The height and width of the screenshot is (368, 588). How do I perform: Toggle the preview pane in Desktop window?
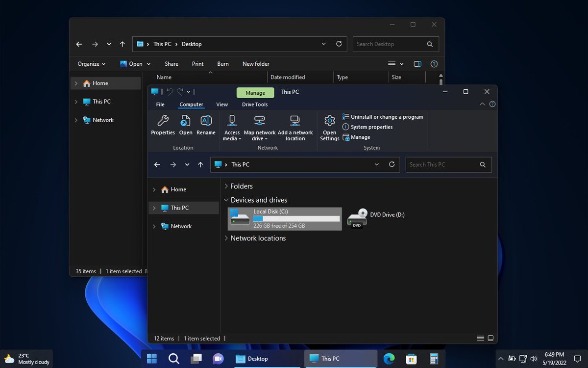(417, 64)
